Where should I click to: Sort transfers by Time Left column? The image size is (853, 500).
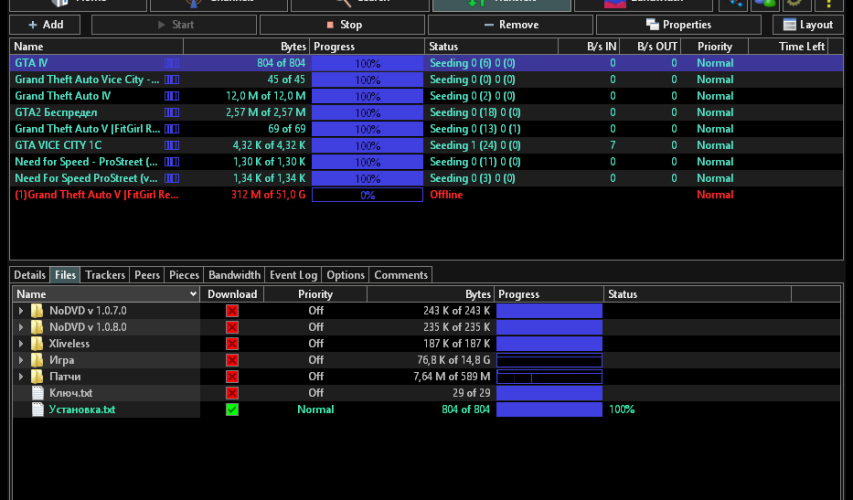788,46
